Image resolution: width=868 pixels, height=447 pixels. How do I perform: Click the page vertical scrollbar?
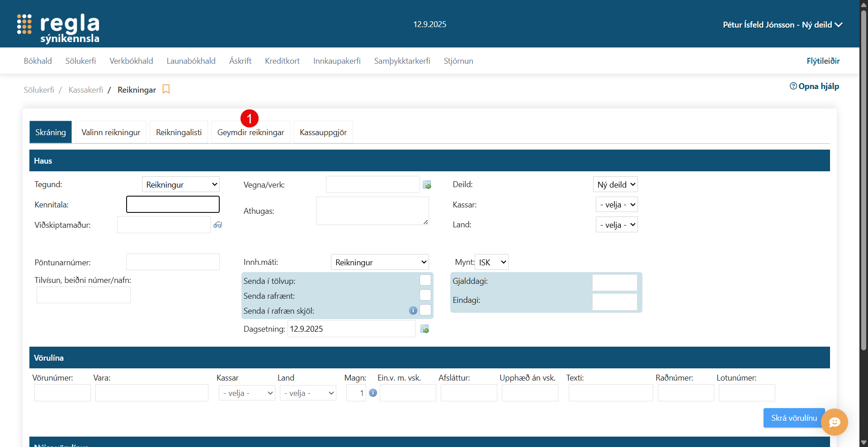click(863, 181)
